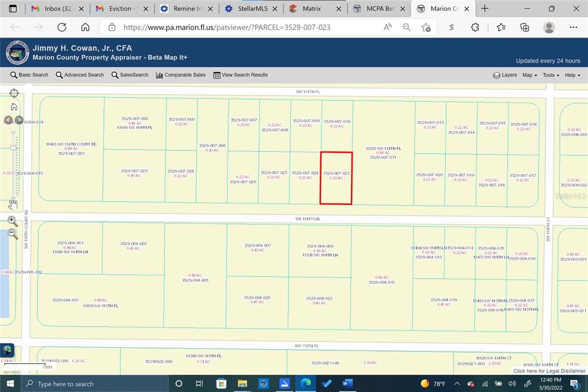This screenshot has width=588, height=392.
Task: Open Comparable Sales tool
Action: pos(181,75)
